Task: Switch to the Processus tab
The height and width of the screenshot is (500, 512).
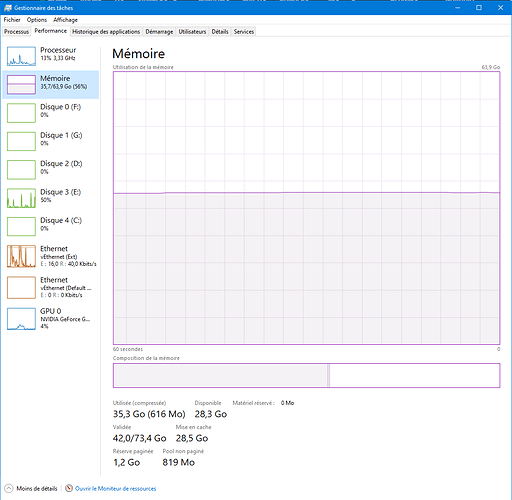Action: click(16, 32)
